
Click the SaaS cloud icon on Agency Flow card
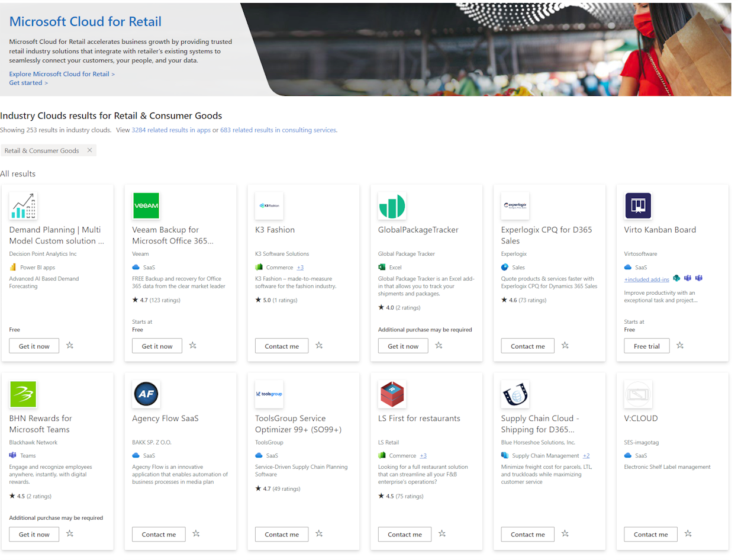pyautogui.click(x=137, y=454)
